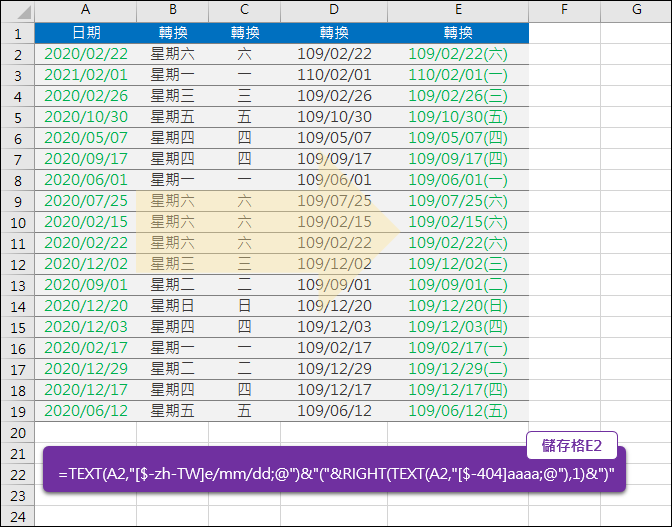The height and width of the screenshot is (527, 672).
Task: Select the cell showing 109/06/12(五)
Action: coord(458,411)
